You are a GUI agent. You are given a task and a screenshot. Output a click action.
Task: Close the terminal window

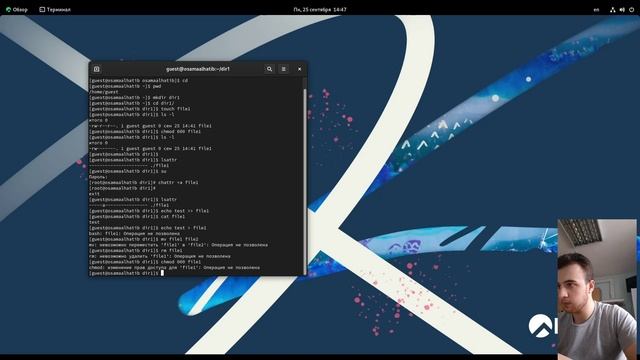300,69
